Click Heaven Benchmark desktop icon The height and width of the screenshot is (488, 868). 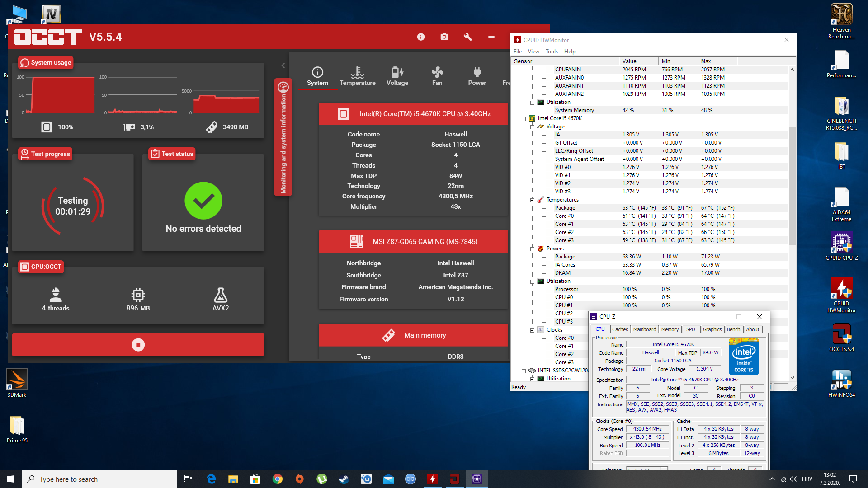coord(841,21)
